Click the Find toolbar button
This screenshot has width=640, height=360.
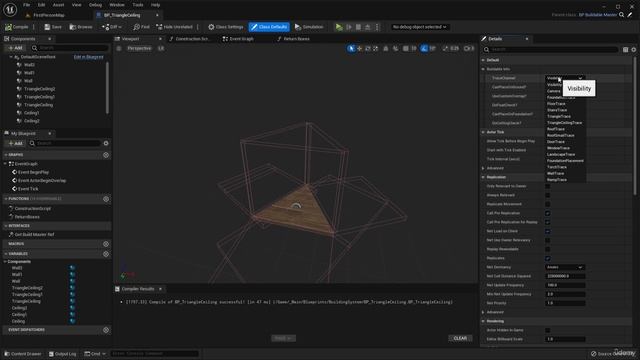click(141, 27)
